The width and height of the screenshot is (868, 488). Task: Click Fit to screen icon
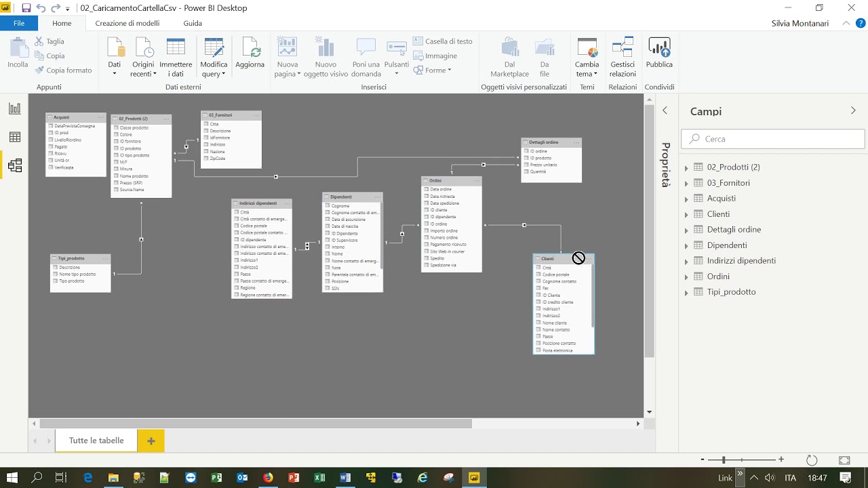click(x=844, y=460)
